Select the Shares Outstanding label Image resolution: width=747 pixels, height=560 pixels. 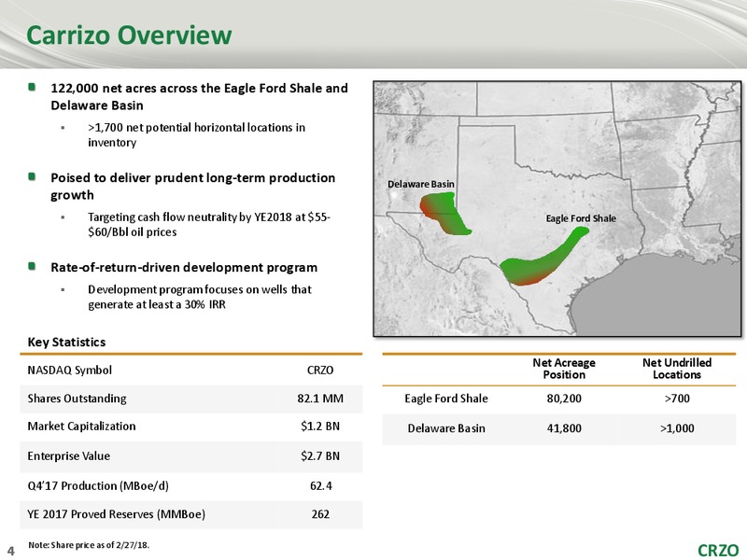point(77,399)
